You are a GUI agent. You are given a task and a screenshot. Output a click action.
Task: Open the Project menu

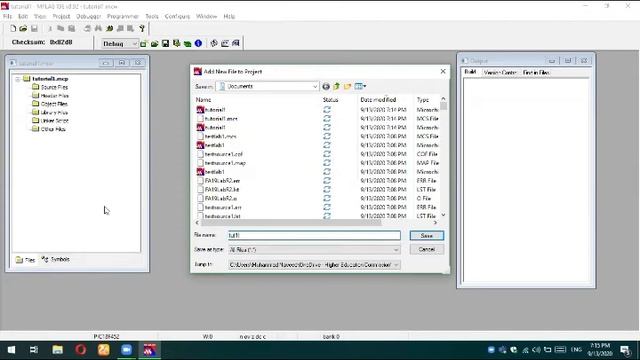pyautogui.click(x=61, y=16)
